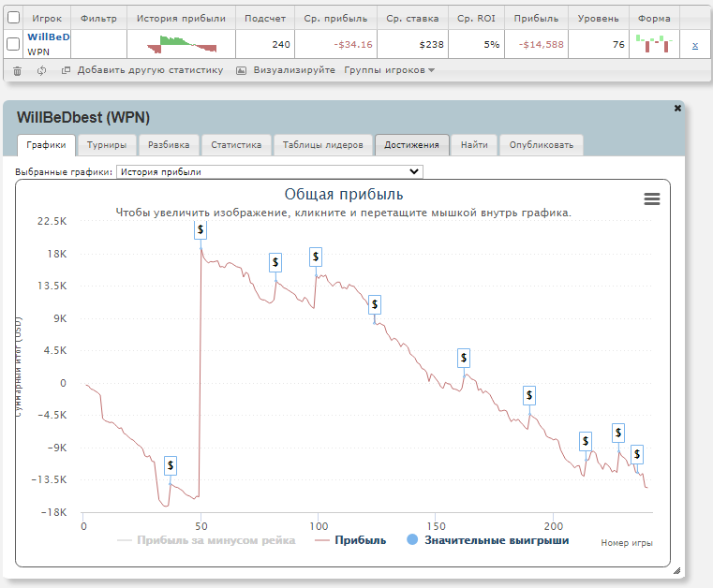This screenshot has height=588, width=713.
Task: Click the profit history sparkline thumbnail
Action: pyautogui.click(x=187, y=43)
